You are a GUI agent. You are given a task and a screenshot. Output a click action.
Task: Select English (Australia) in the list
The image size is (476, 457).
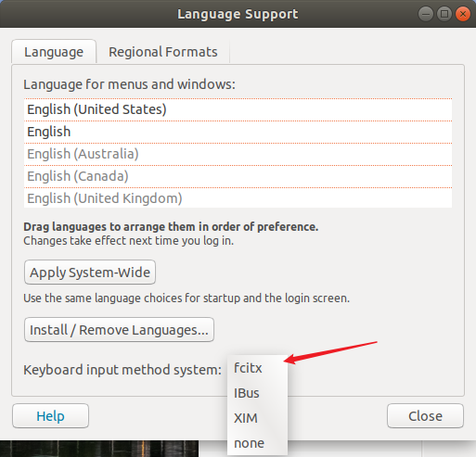pyautogui.click(x=238, y=154)
